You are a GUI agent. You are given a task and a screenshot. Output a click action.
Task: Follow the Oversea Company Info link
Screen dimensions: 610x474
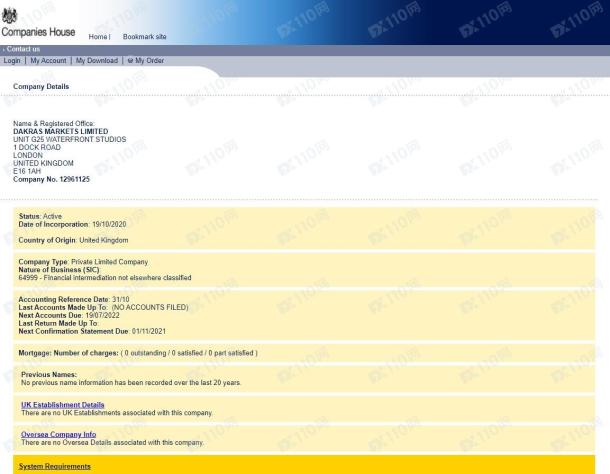pyautogui.click(x=58, y=434)
